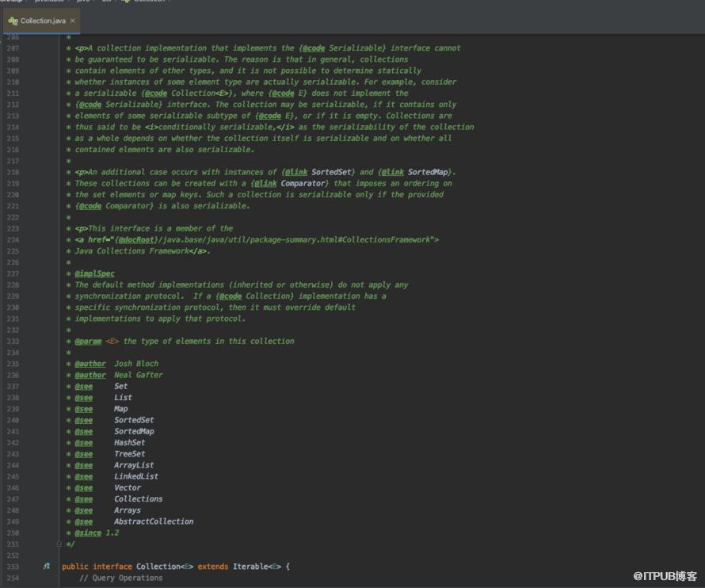The width and height of the screenshot is (705, 588).
Task: Click 'Map' in the @see list
Action: 120,408
